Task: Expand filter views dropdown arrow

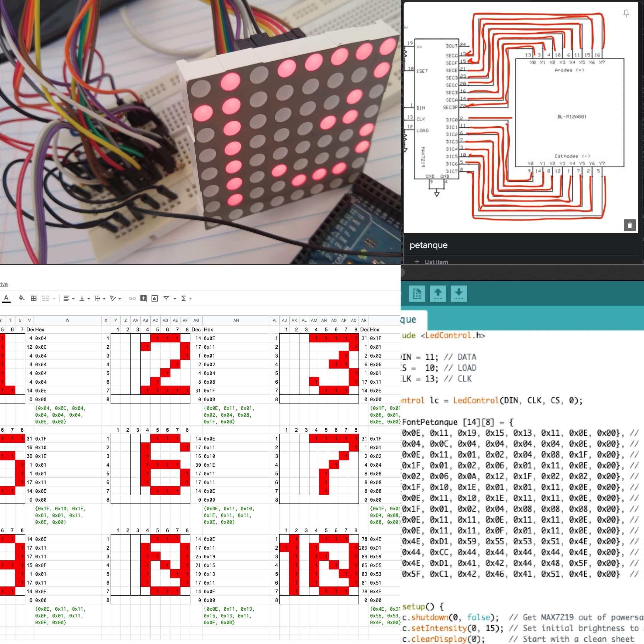Action: click(175, 299)
